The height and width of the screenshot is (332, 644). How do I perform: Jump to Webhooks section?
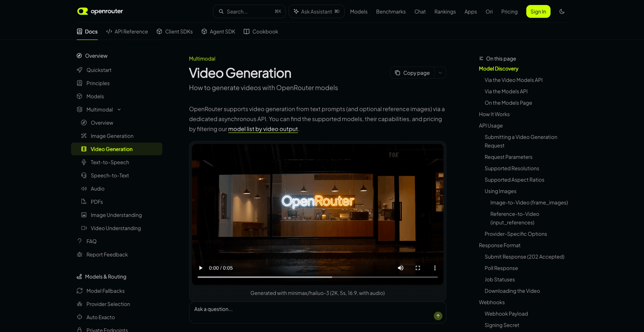(492, 302)
